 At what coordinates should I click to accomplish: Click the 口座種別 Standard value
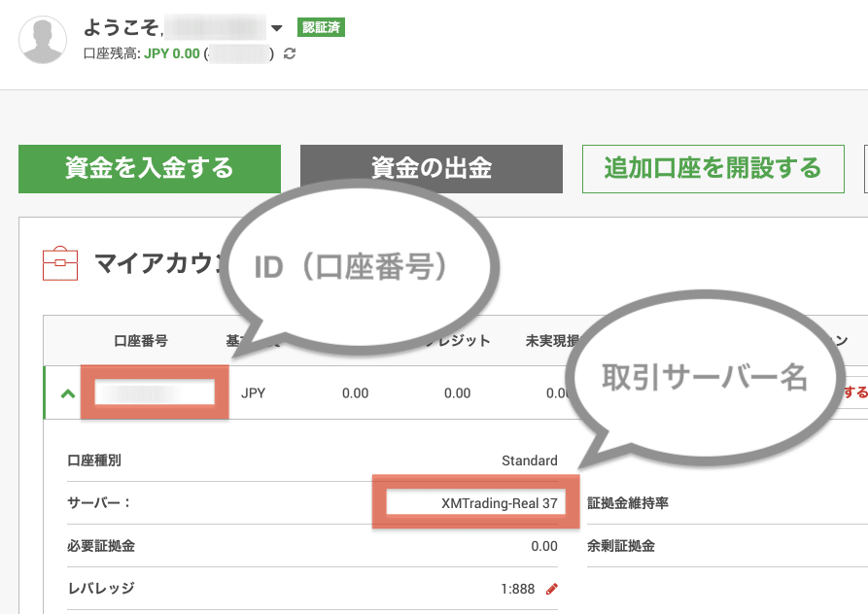point(529,460)
